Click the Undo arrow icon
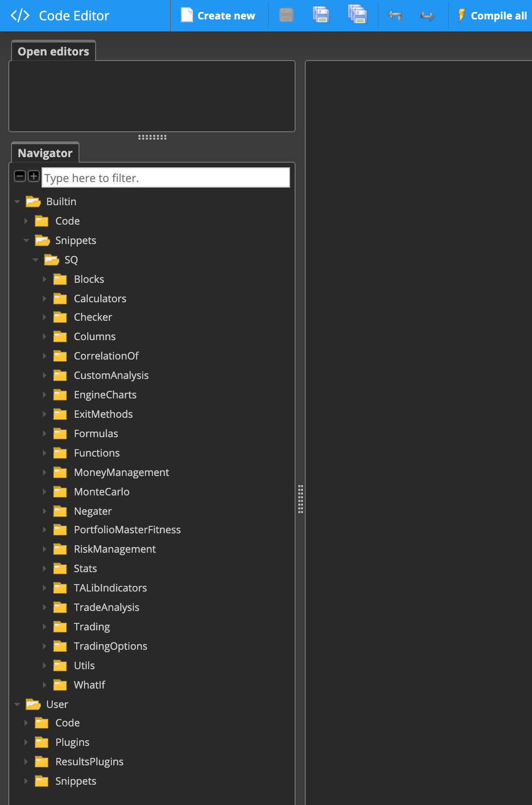The height and width of the screenshot is (805, 532). [394, 16]
